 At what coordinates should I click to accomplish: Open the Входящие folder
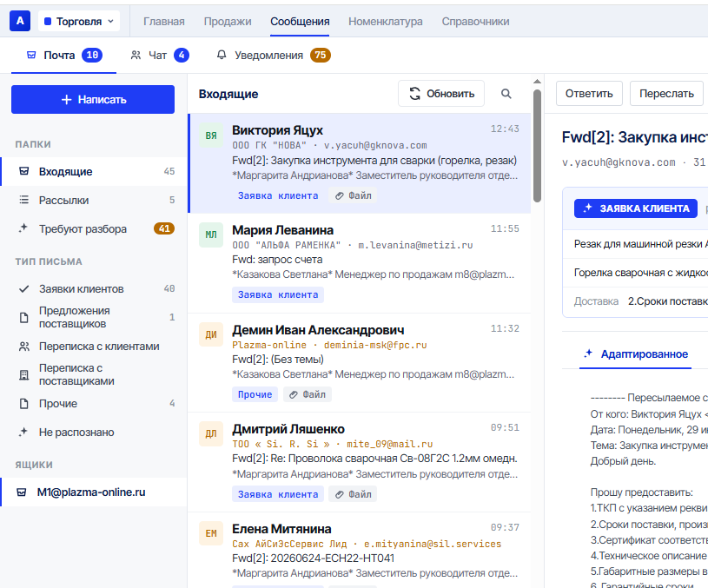click(94, 172)
